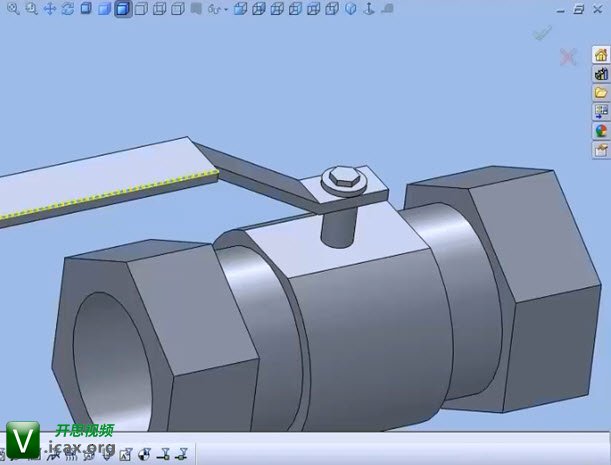611x465 pixels.
Task: Confirm with the green checkmark corner icon
Action: click(x=542, y=33)
